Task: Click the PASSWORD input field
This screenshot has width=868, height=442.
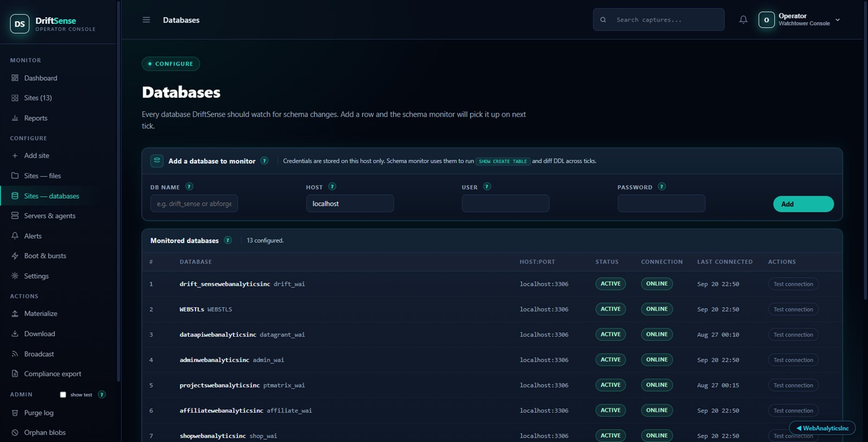Action: (x=661, y=203)
